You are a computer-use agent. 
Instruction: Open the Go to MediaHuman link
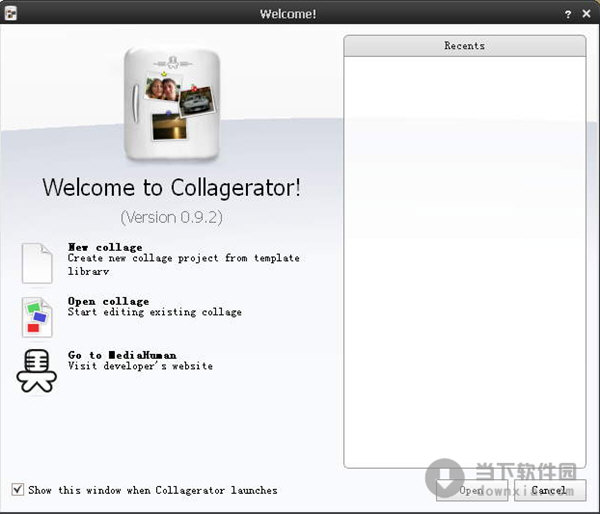122,355
